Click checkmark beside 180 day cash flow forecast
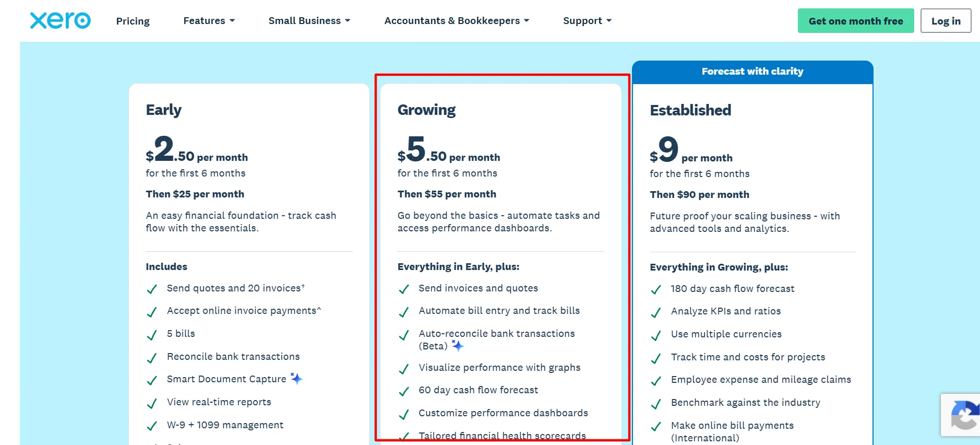The height and width of the screenshot is (445, 980). point(656,290)
